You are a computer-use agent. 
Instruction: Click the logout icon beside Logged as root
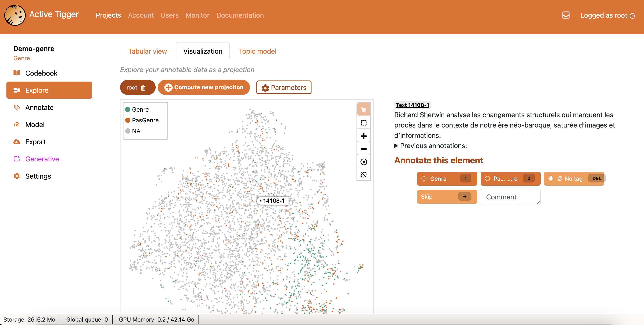point(632,16)
